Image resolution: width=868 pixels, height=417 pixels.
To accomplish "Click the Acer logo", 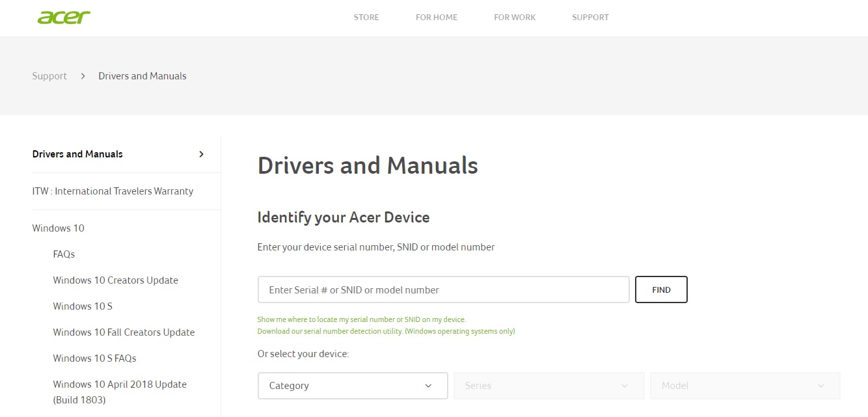I will 64,18.
